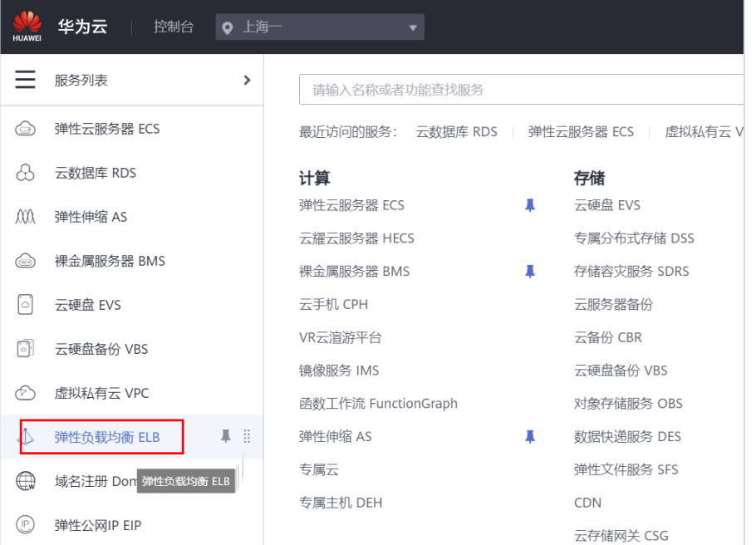
Task: Click the RDS cloud database icon in sidebar
Action: pos(25,173)
